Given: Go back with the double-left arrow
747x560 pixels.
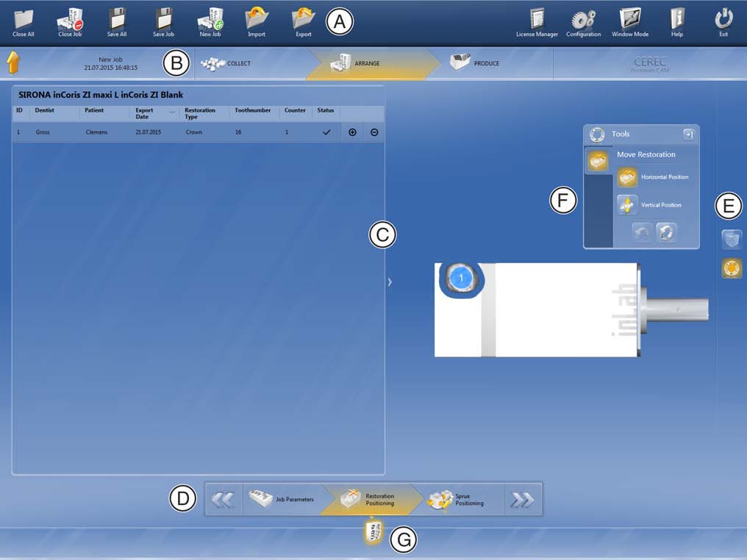Looking at the screenshot, I should point(223,500).
